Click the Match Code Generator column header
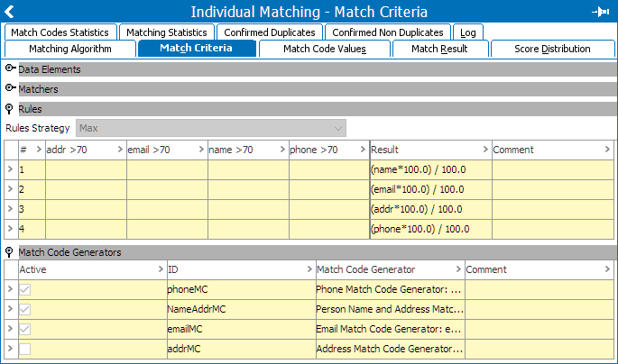Viewport: 618px width, 364px height. 389,269
